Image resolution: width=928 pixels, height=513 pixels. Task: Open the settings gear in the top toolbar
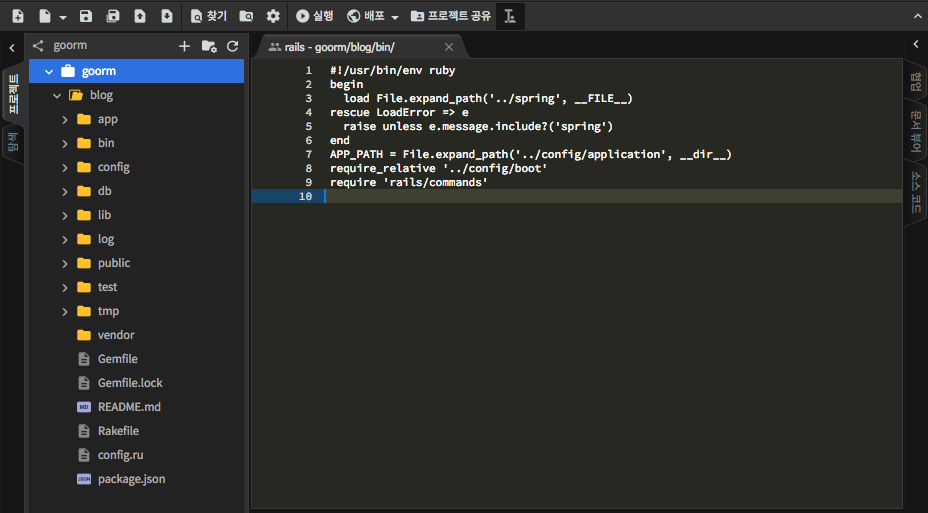273,16
